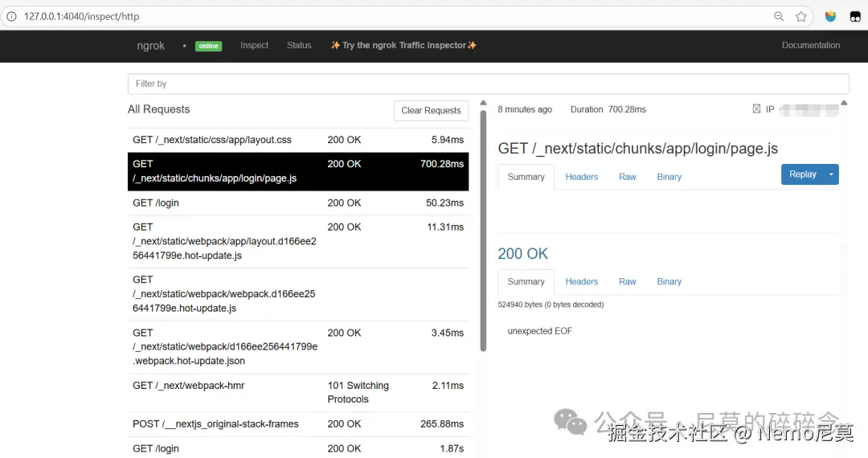
Task: Select the request Summary tab
Action: pos(526,177)
